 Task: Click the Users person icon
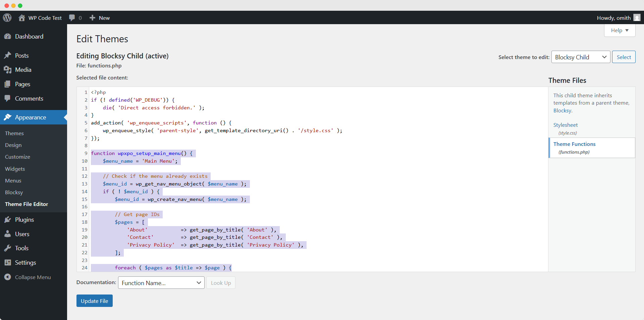point(7,234)
